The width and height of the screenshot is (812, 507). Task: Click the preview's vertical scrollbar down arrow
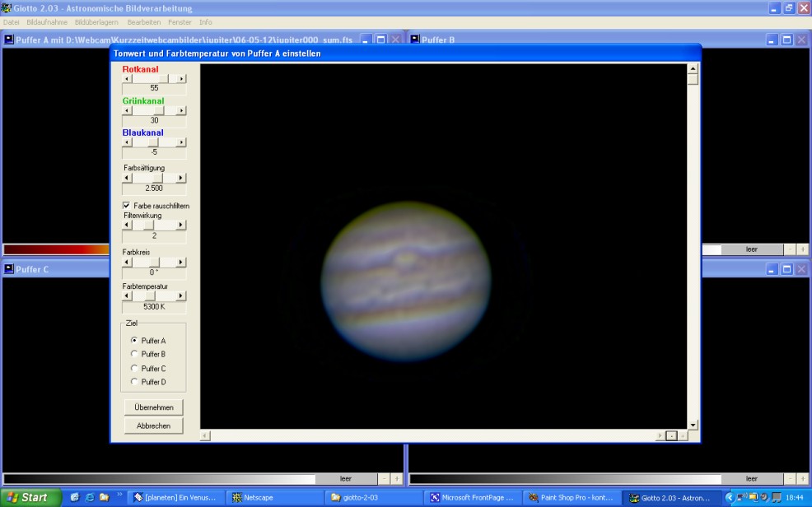coord(693,425)
